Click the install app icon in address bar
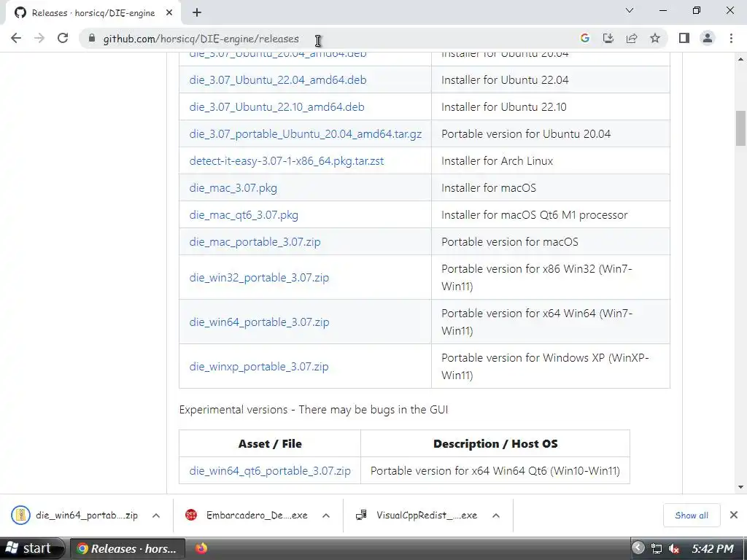The height and width of the screenshot is (560, 747). (x=608, y=38)
